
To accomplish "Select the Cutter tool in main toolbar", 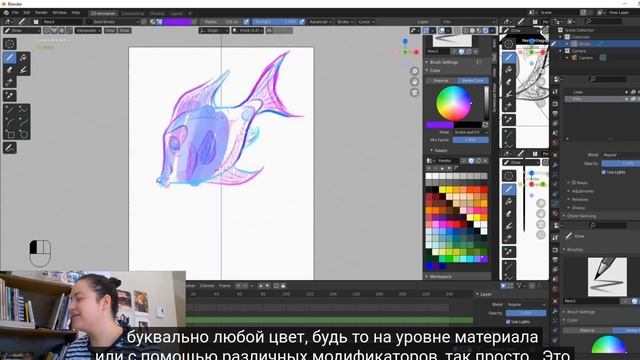I will (x=10, y=82).
